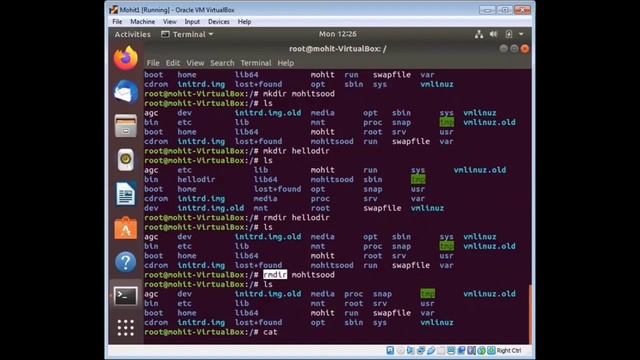Click the 'rmdir hellodir' command text
This screenshot has height=360, width=640.
tap(296, 218)
